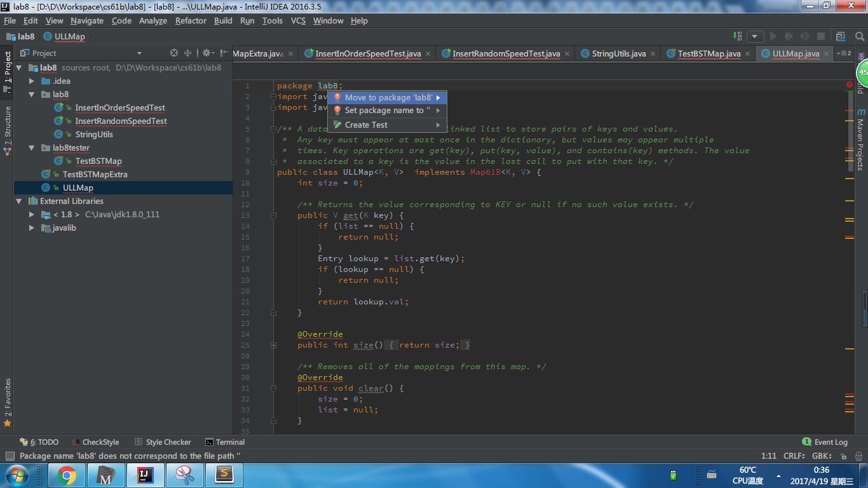This screenshot has height=488, width=868.
Task: Switch to StringUtils.java tab
Action: [618, 54]
